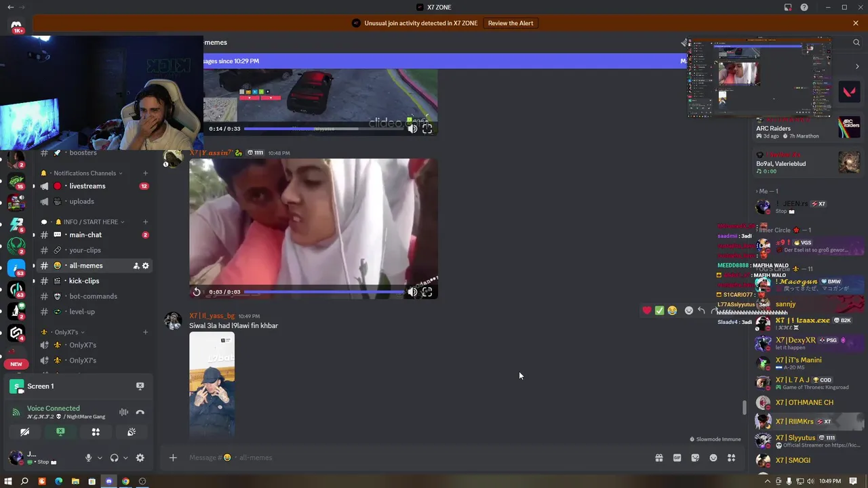
Task: Open Add Reaction on the message hover toolbar
Action: pos(689,310)
